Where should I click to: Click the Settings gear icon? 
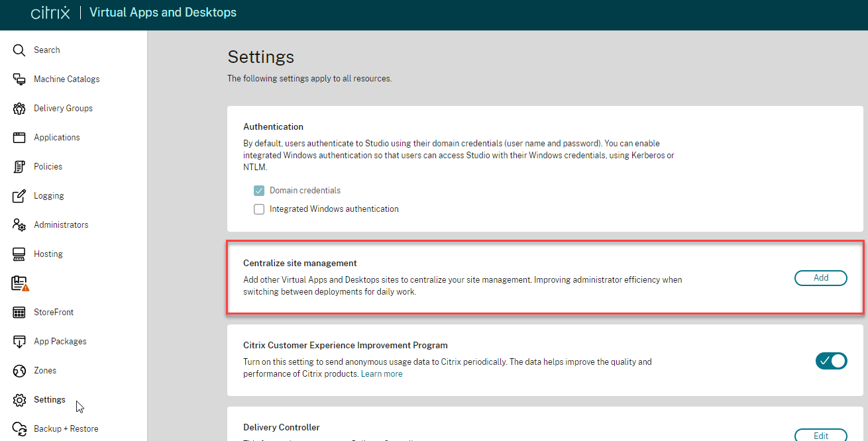point(19,400)
